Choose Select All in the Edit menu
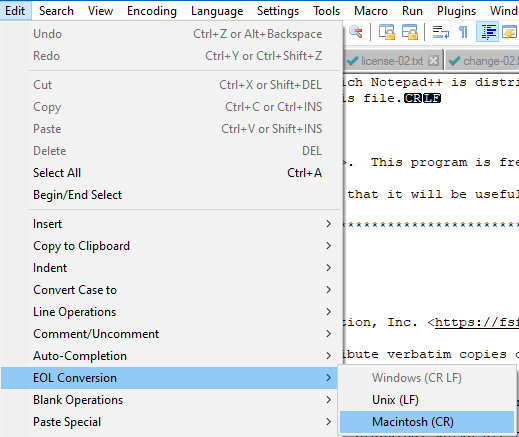The image size is (519, 437). (172, 173)
